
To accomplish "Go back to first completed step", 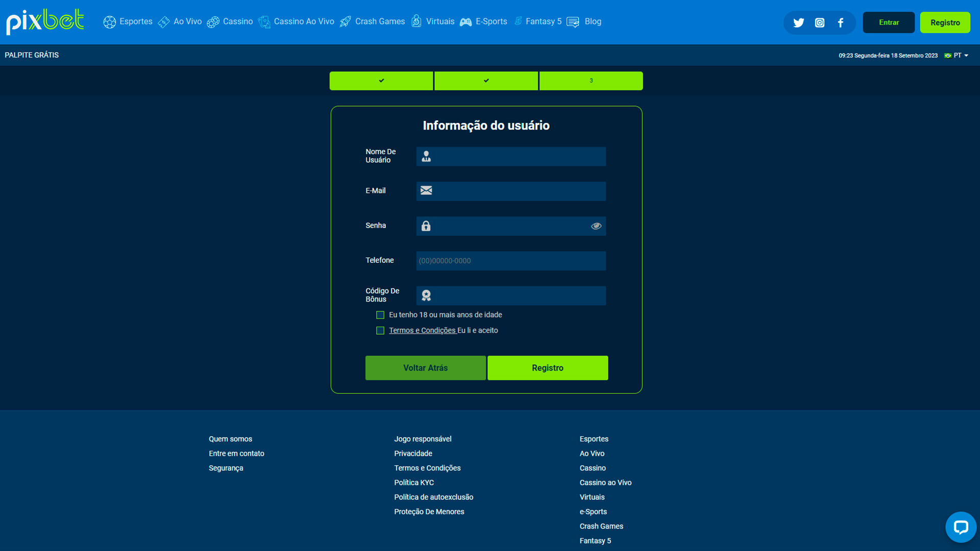I will pos(381,81).
